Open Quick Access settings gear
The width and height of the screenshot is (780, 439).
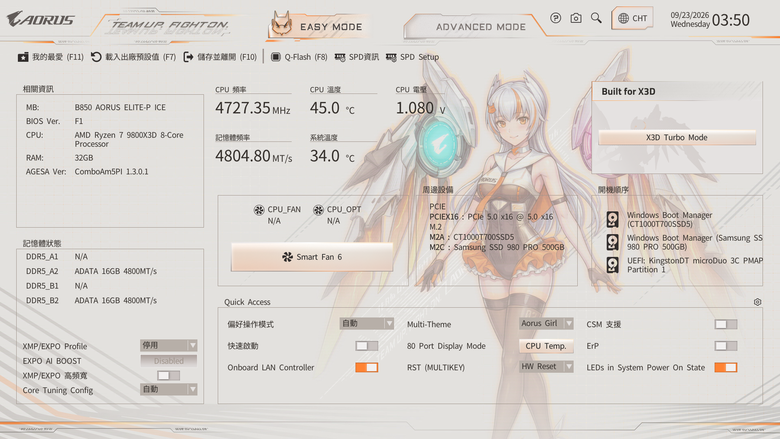[757, 302]
